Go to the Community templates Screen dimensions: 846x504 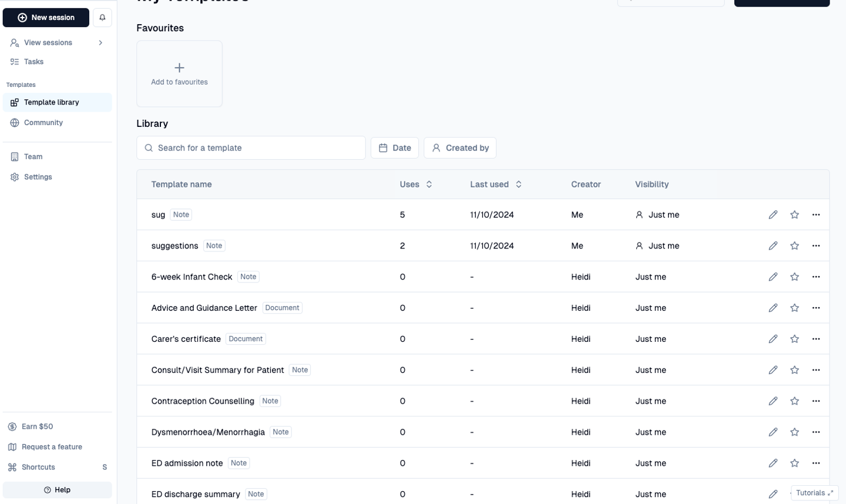(43, 123)
